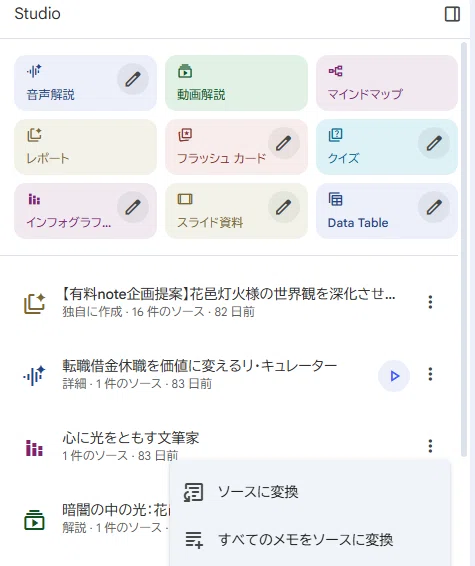The width and height of the screenshot is (475, 566).
Task: Open the 心に光をともす文筆家 infographic item
Action: coord(217,446)
